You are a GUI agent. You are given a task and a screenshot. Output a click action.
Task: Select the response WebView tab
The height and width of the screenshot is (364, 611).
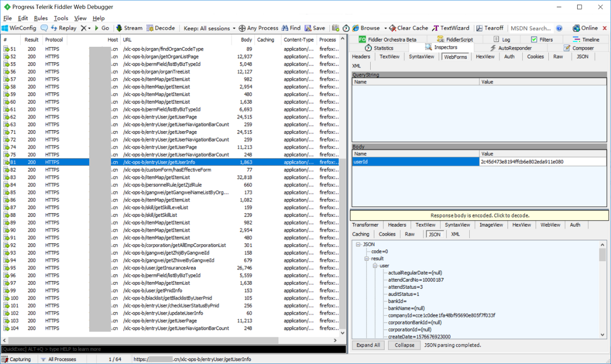point(550,225)
